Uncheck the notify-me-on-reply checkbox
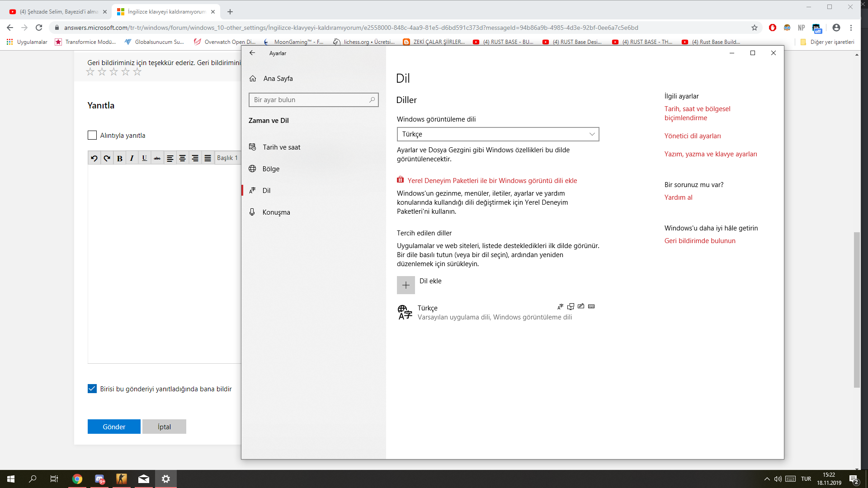The image size is (868, 488). [x=92, y=389]
